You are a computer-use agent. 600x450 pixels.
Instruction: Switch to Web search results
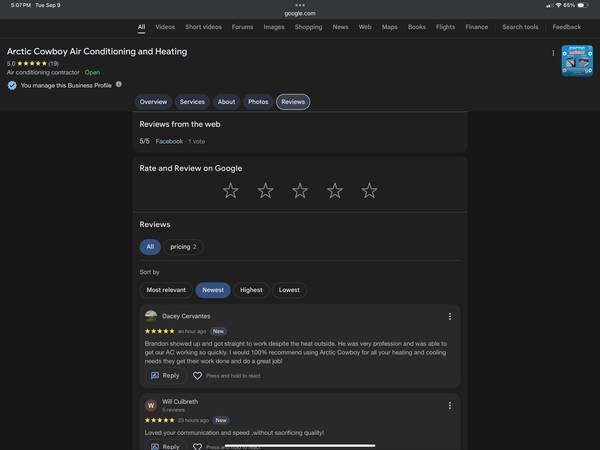pos(365,27)
